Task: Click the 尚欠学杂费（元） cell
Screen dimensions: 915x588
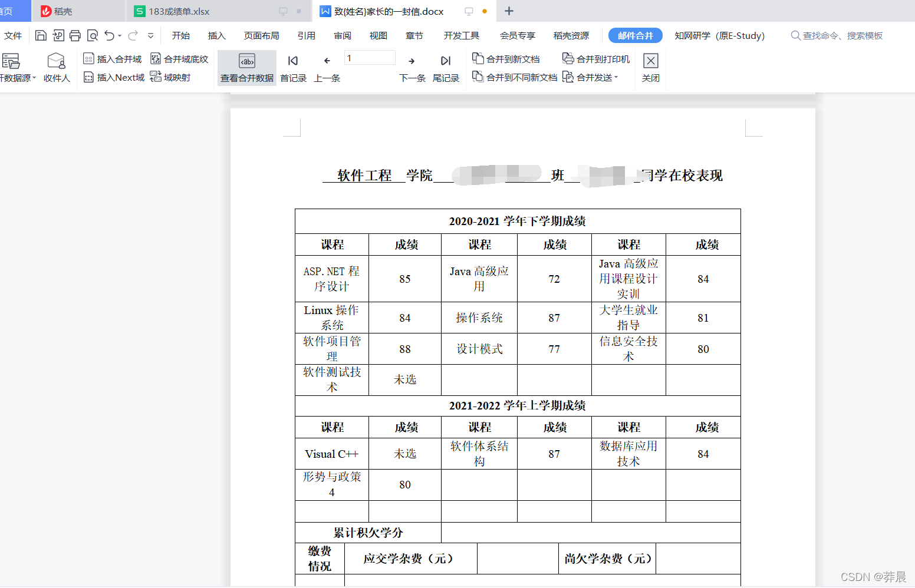Action: [x=607, y=559]
